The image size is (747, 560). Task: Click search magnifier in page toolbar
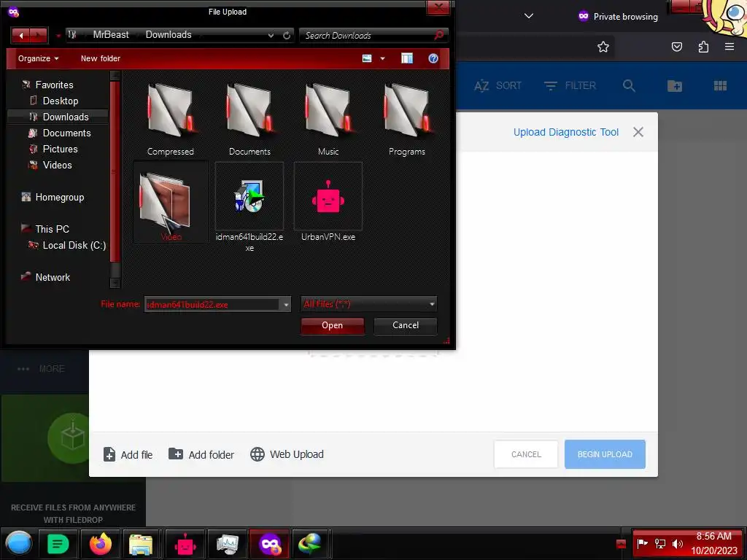(629, 86)
